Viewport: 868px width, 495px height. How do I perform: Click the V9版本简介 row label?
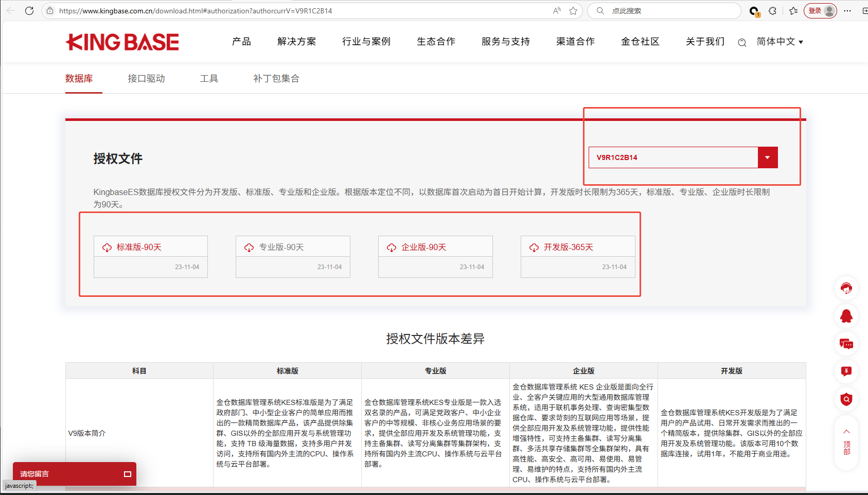click(87, 433)
